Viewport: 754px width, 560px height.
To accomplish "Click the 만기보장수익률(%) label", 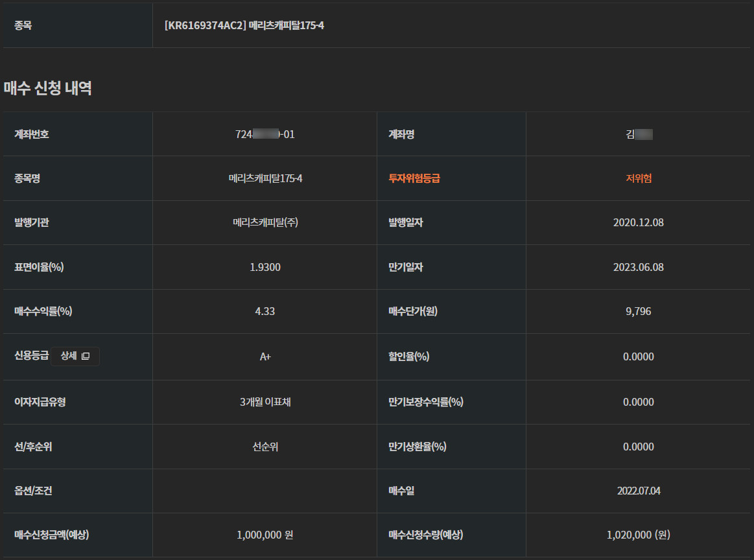I will 426,402.
